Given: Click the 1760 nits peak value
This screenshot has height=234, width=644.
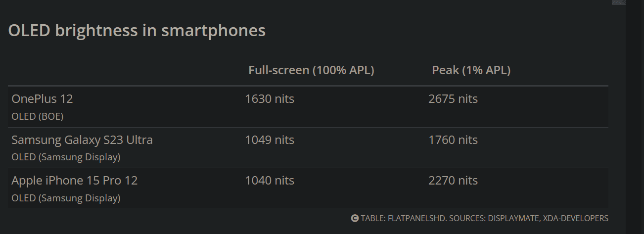Looking at the screenshot, I should click(453, 140).
